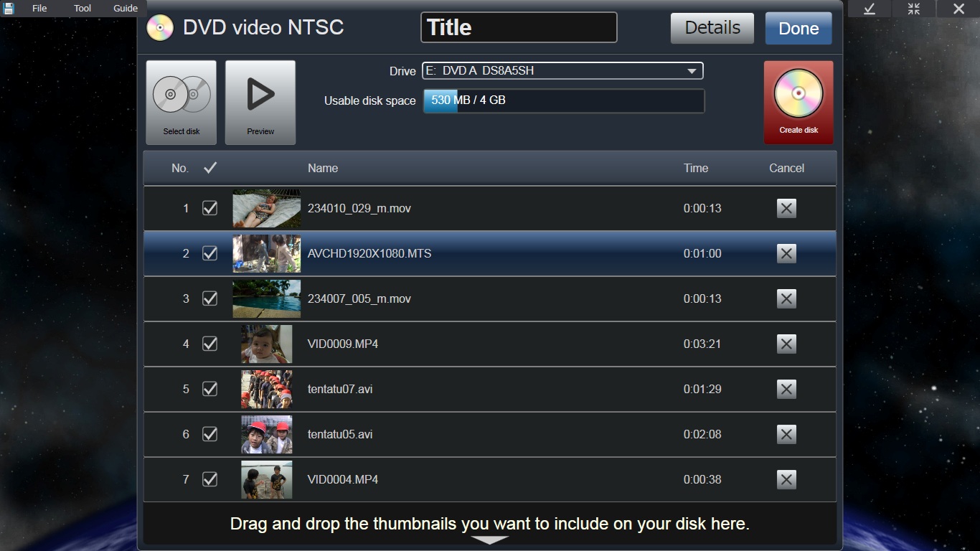Select the 234007_005_m.mov pool thumbnail
The image size is (980, 551).
coord(267,298)
